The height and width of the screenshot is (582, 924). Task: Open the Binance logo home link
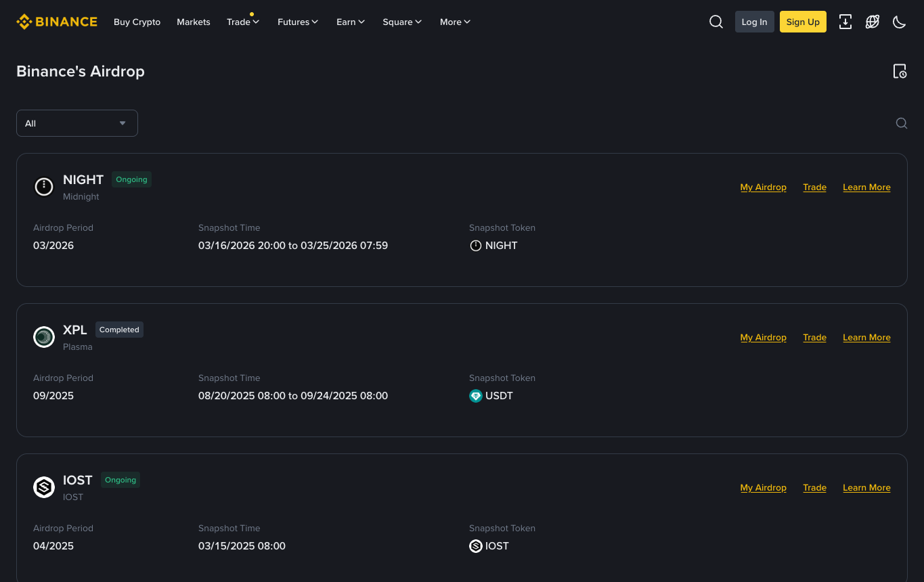click(x=57, y=22)
